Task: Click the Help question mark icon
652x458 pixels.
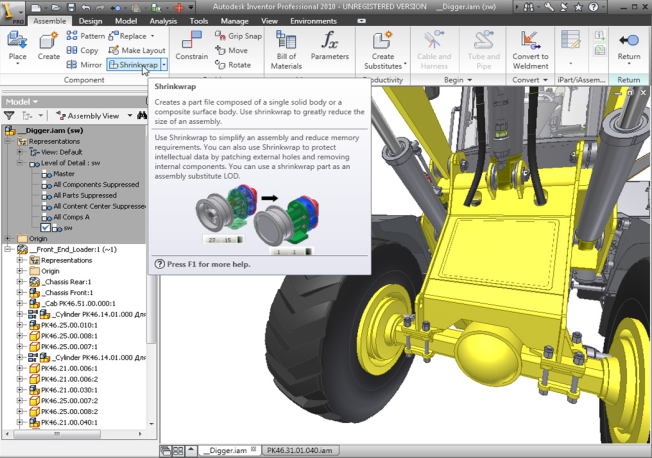Action: 593,7
